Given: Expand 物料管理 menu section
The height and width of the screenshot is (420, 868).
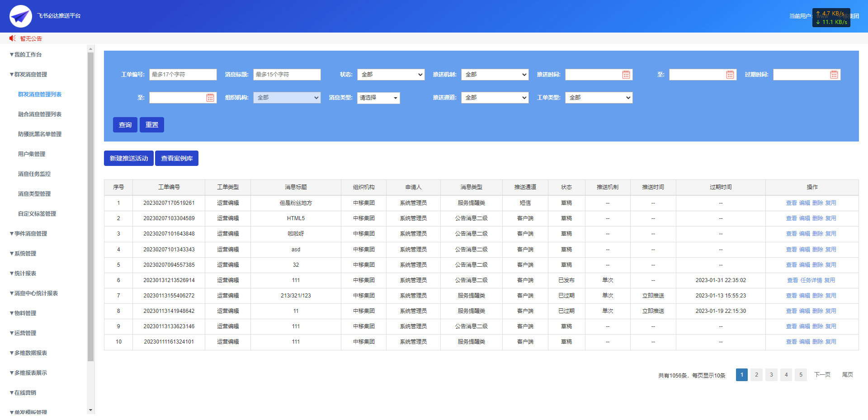Looking at the screenshot, I should tap(23, 313).
